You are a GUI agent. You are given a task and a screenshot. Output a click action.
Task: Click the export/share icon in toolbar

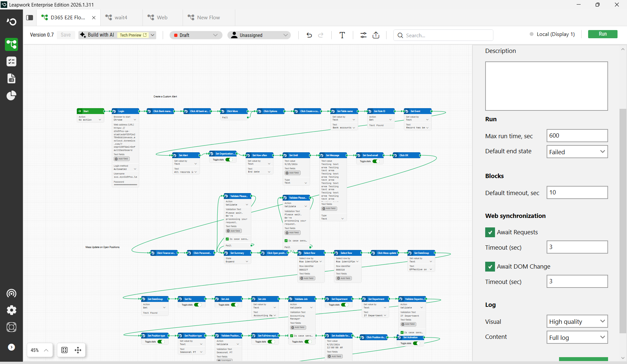click(376, 35)
